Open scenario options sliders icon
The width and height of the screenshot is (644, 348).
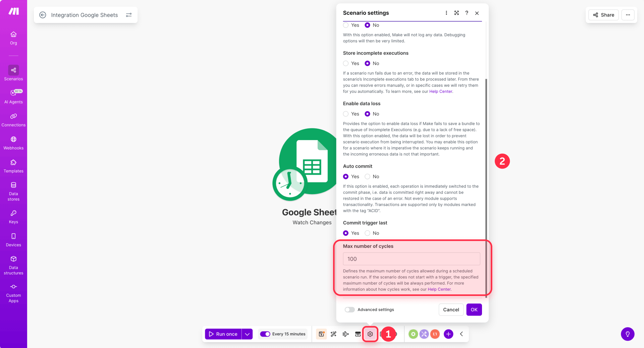[129, 15]
